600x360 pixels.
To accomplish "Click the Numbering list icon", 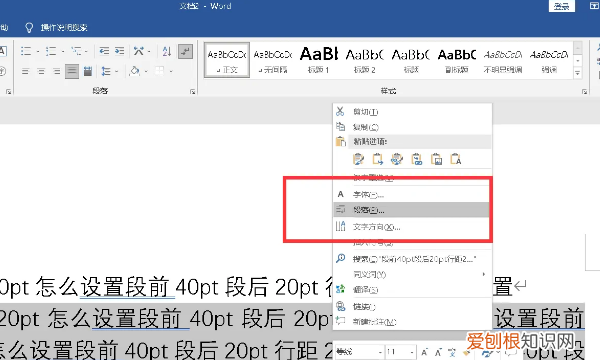I will pyautogui.click(x=51, y=51).
